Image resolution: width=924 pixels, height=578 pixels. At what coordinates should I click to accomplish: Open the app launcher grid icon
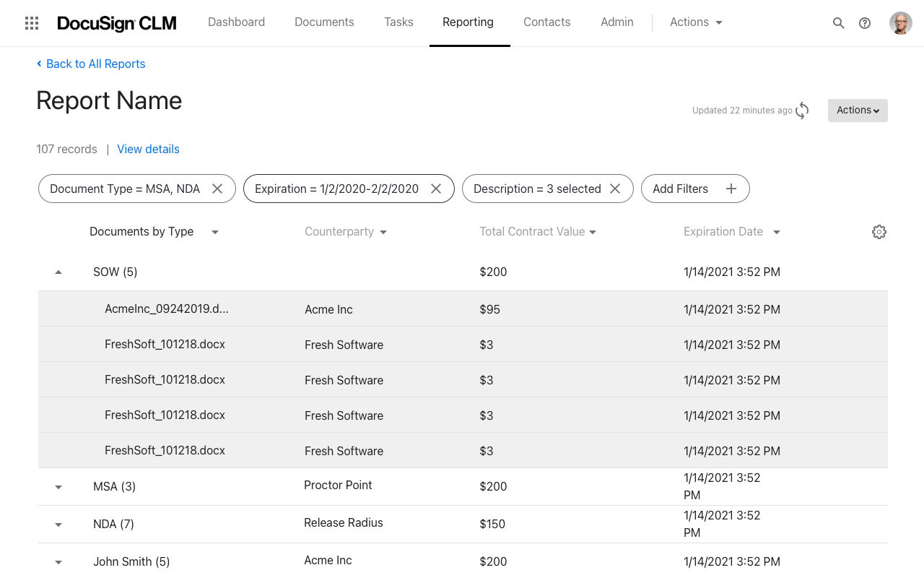click(x=32, y=23)
